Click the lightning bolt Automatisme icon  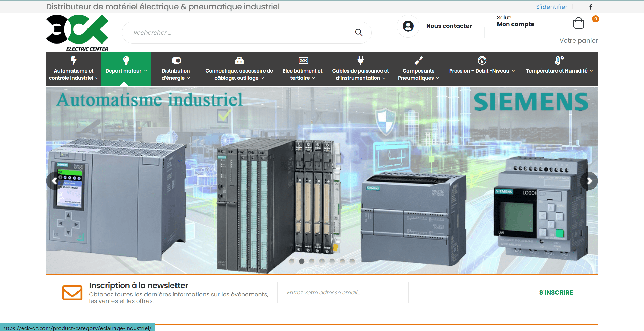pyautogui.click(x=74, y=60)
